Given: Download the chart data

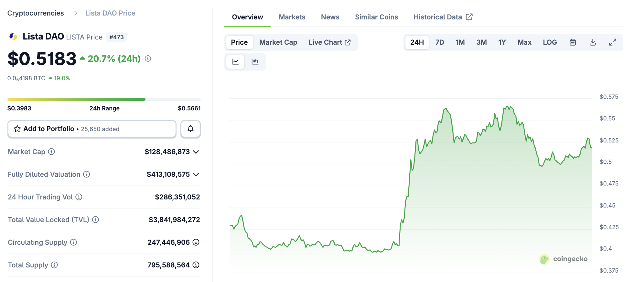Looking at the screenshot, I should [593, 42].
